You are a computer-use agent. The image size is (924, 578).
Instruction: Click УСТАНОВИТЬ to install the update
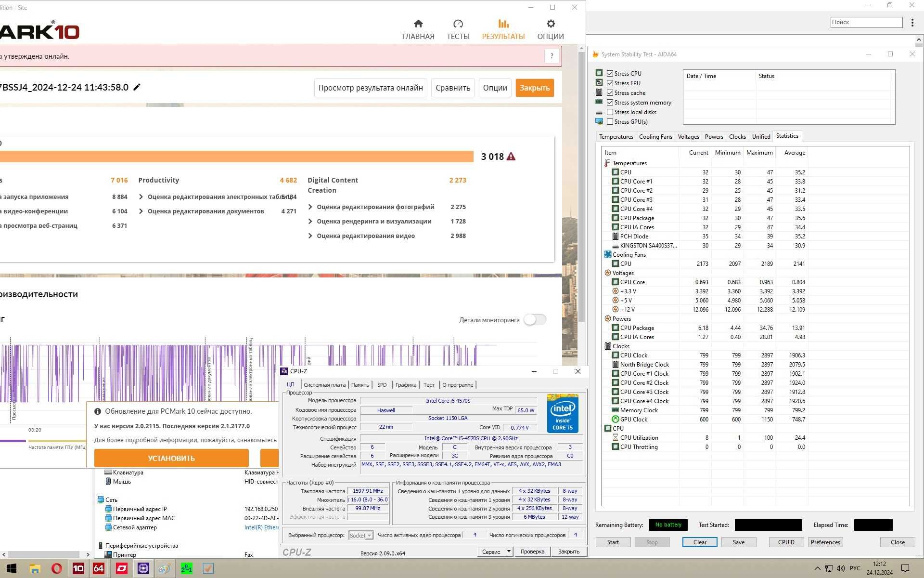171,458
